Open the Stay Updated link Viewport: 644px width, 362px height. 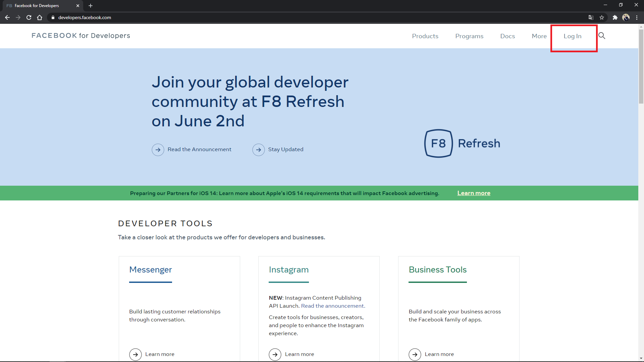(285, 149)
